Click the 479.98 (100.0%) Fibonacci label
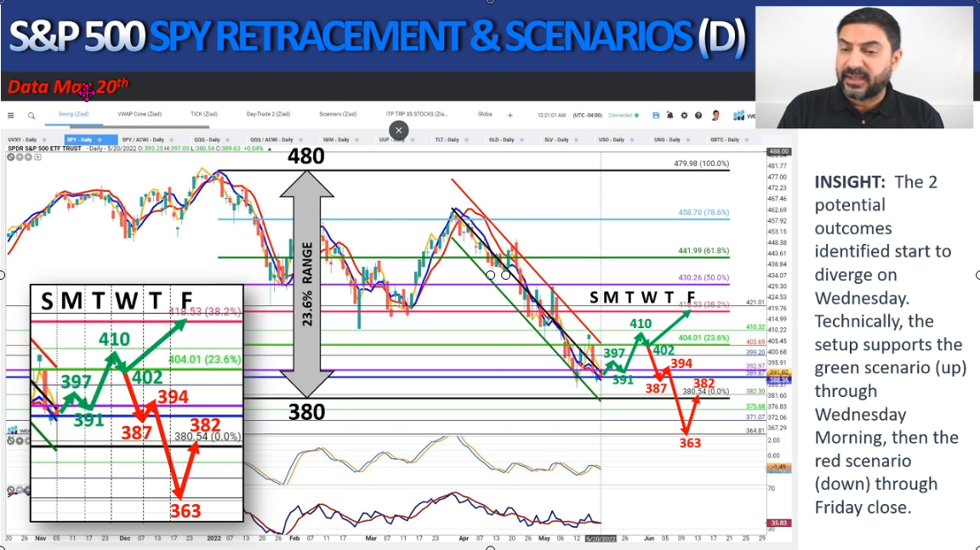 (701, 163)
